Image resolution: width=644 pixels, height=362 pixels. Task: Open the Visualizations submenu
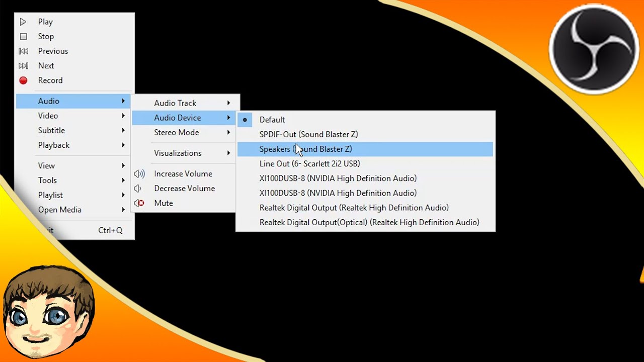point(185,153)
